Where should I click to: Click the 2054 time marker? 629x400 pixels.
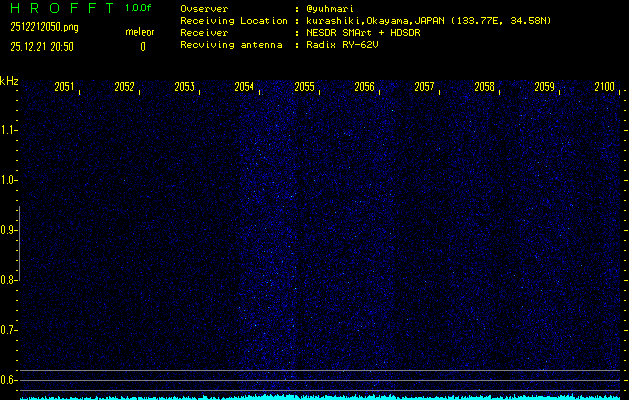point(244,87)
